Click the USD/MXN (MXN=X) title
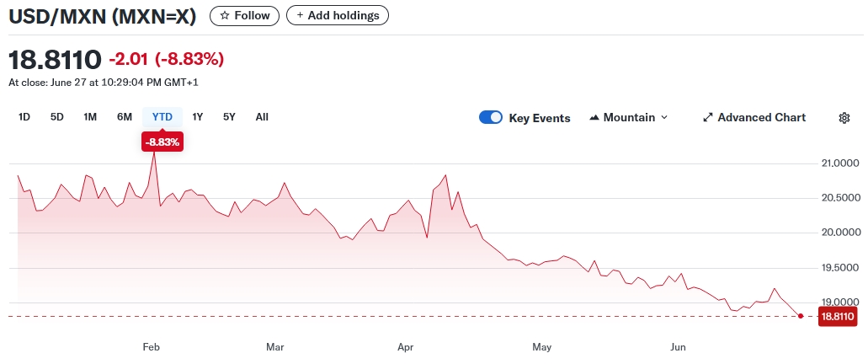This screenshot has height=364, width=868. click(103, 16)
